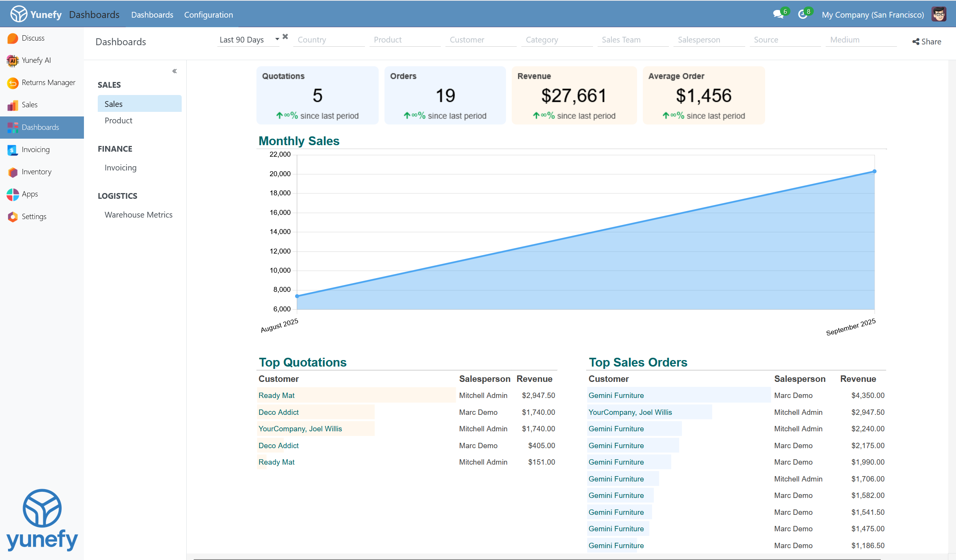The height and width of the screenshot is (560, 956).
Task: Open the Settings app icon
Action: pyautogui.click(x=13, y=217)
